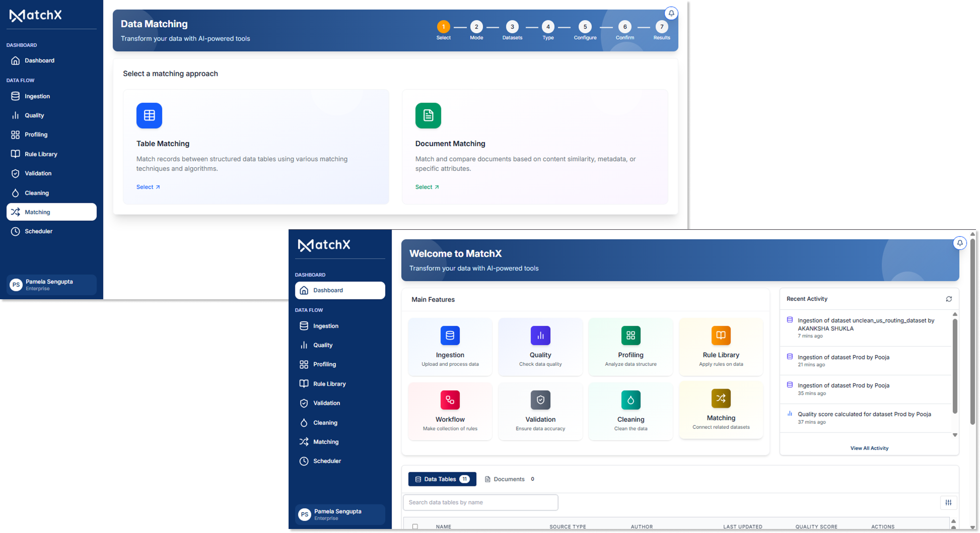
Task: Click the teal Cleaning feature icon
Action: (x=631, y=400)
